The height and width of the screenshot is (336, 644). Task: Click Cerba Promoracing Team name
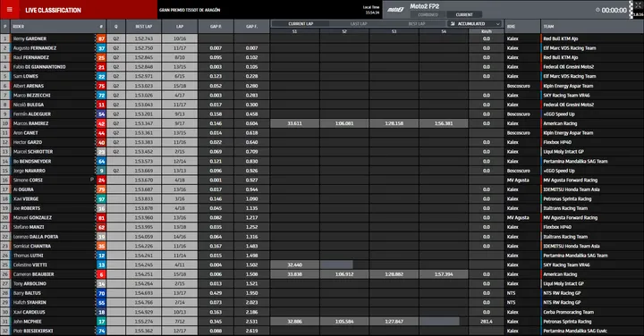point(569,312)
